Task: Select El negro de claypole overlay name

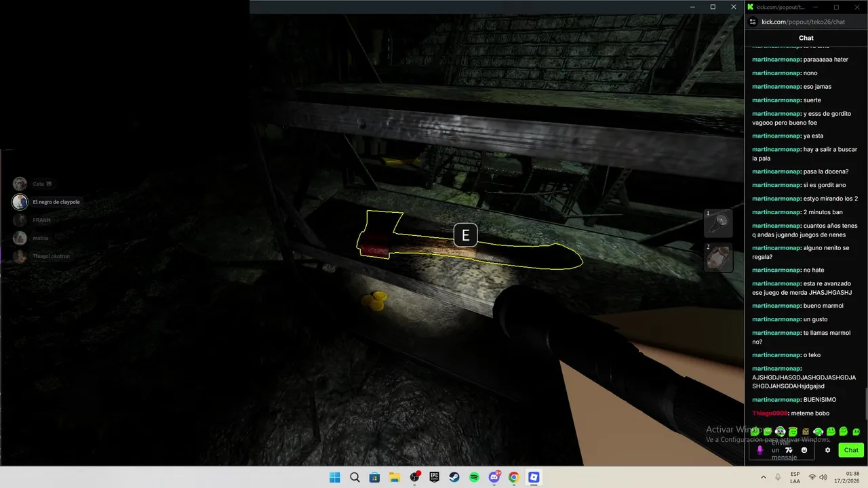Action: tap(56, 202)
